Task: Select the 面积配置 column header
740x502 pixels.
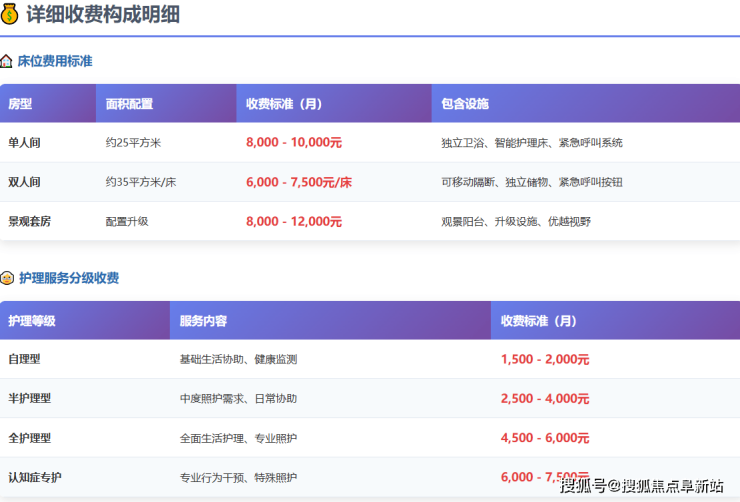Action: pos(129,104)
